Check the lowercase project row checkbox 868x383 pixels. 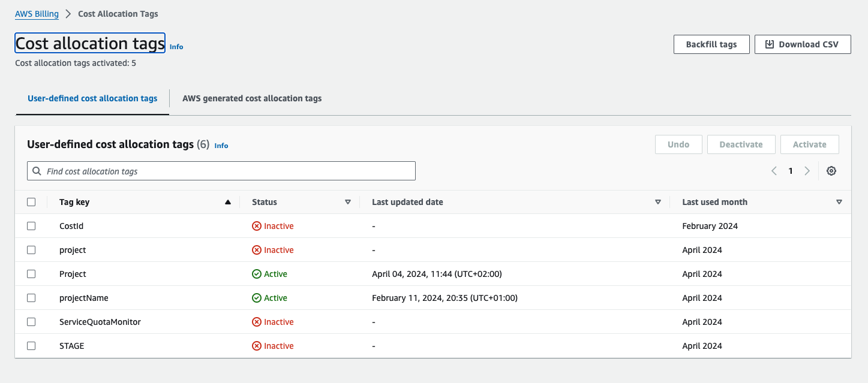click(x=31, y=250)
